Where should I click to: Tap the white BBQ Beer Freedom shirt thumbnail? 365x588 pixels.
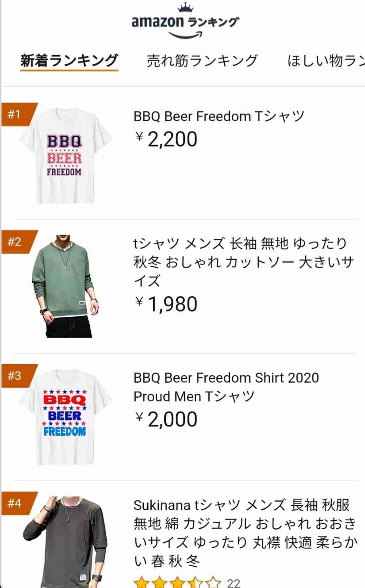tap(65, 156)
